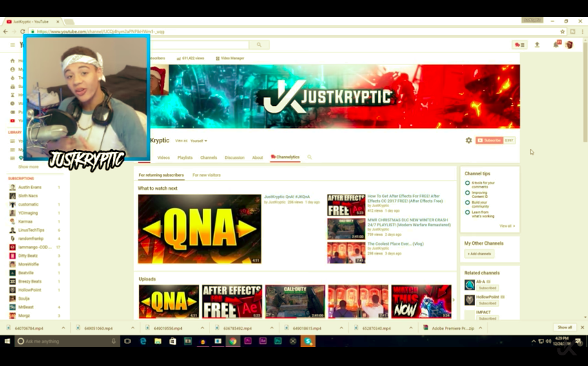Image resolution: width=588 pixels, height=366 pixels.
Task: Open options arrow for 649019556.mp4 download
Action: point(202,328)
